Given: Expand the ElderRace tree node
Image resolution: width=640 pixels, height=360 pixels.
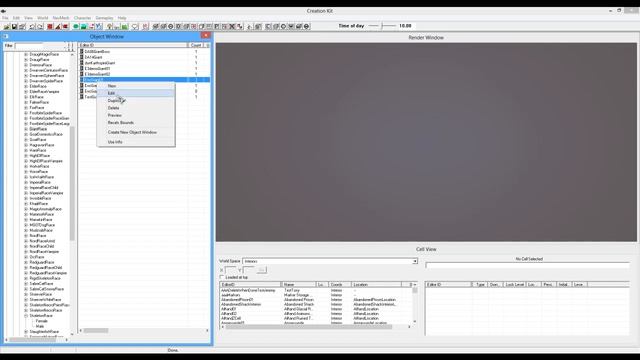Looking at the screenshot, I should coord(26,87).
